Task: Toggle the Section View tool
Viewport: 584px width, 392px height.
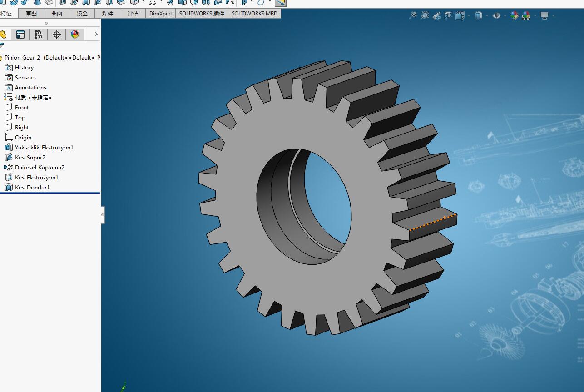Action: [x=448, y=15]
